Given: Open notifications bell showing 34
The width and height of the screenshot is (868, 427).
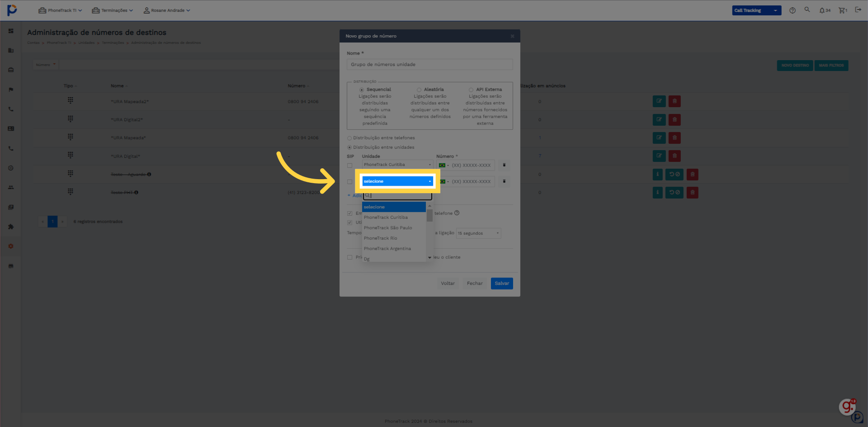Looking at the screenshot, I should click(x=825, y=10).
